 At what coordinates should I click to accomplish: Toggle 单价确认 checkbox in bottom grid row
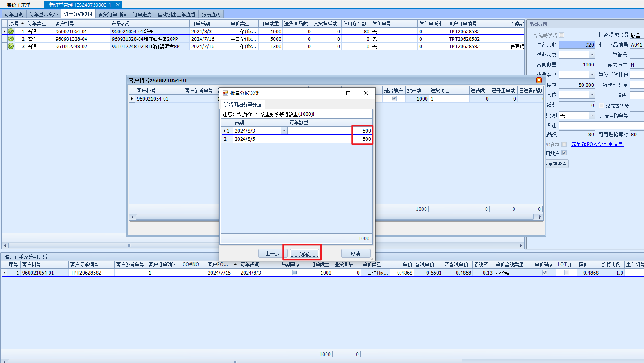pyautogui.click(x=545, y=273)
